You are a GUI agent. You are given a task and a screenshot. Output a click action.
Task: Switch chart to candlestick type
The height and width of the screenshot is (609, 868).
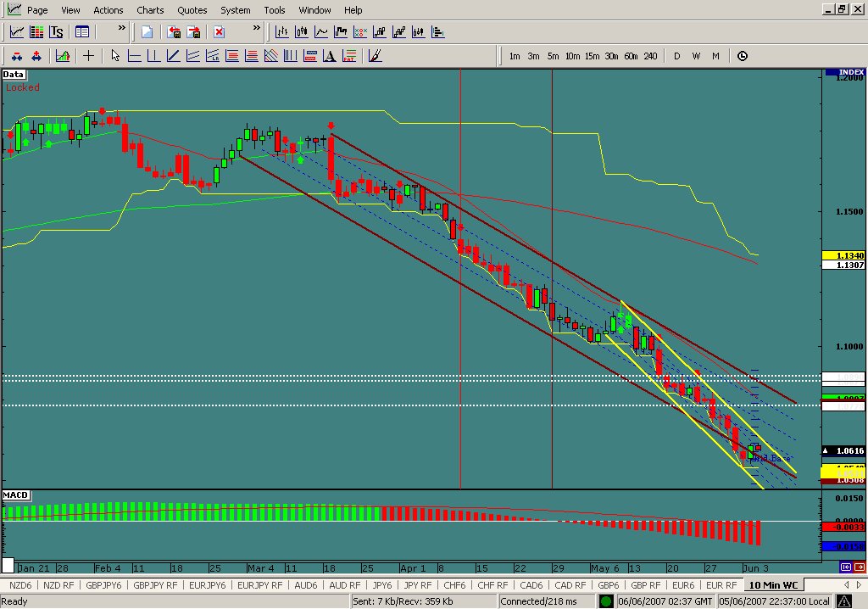(x=301, y=32)
